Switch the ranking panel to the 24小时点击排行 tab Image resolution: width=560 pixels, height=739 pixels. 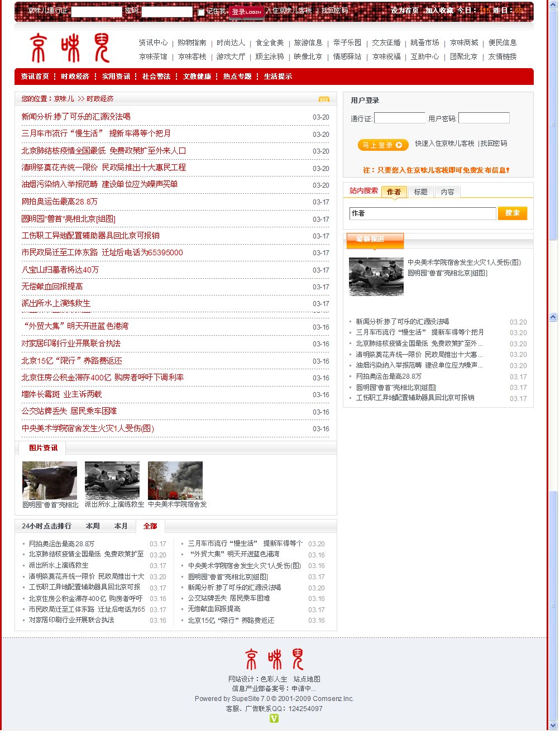pos(46,526)
